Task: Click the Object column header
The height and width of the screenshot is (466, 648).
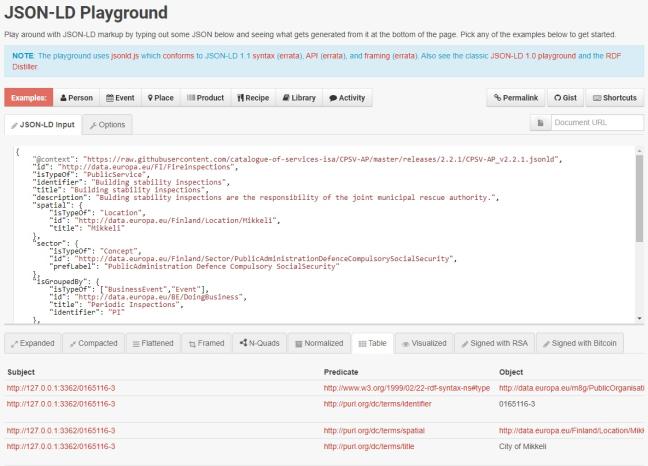Action: 511,372
